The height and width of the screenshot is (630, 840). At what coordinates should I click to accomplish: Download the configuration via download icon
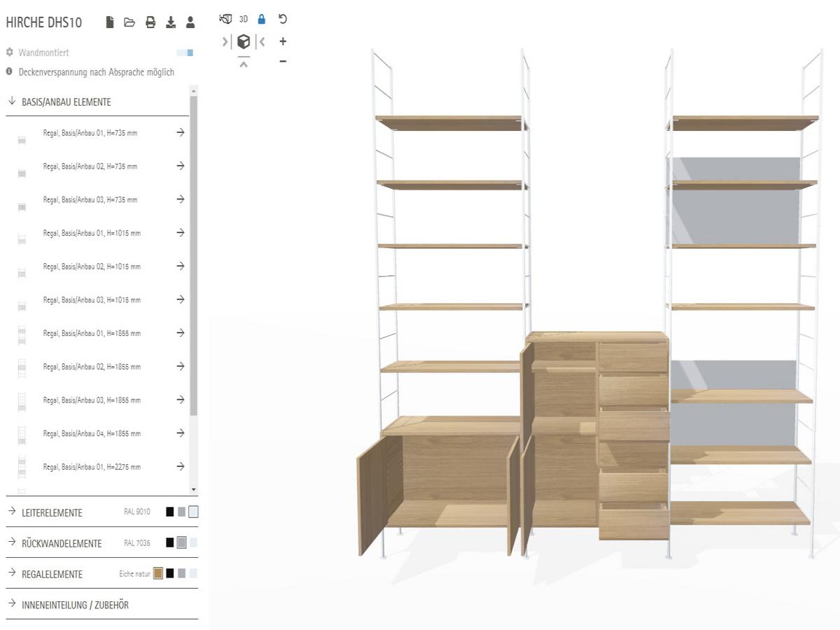point(171,22)
